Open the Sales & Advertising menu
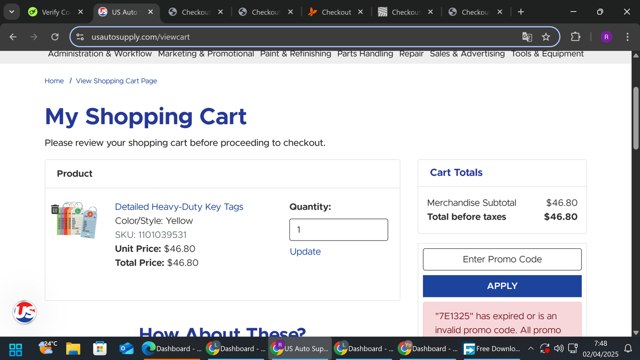640x360 pixels. [467, 54]
